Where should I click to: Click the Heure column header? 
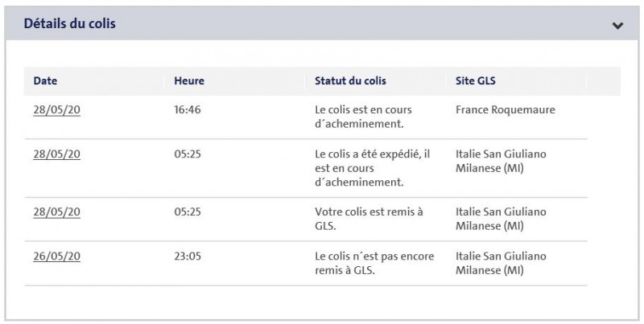pos(189,80)
